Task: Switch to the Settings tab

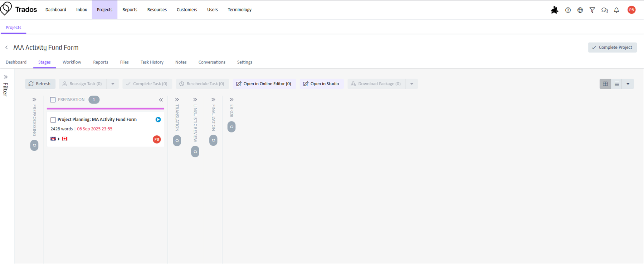Action: point(245,62)
